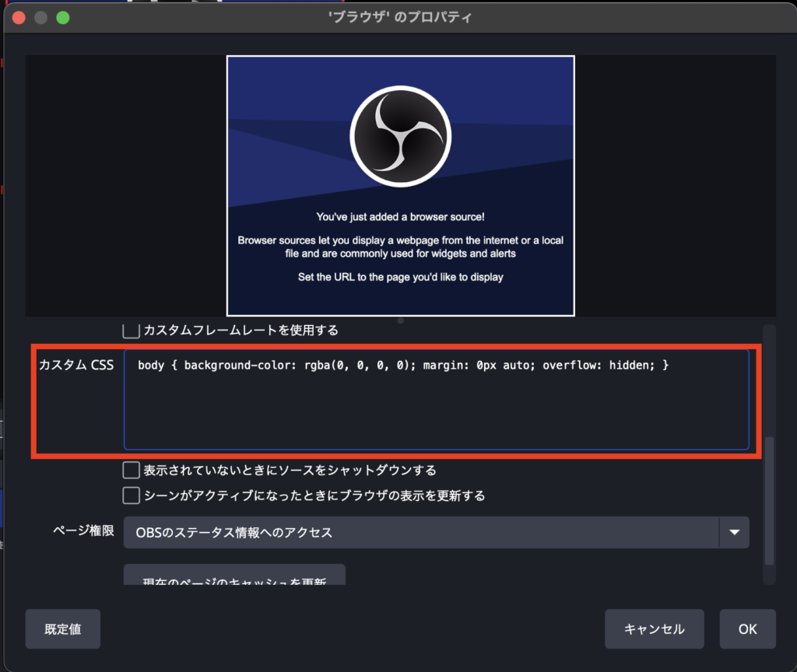Click the browser source preview image

(x=401, y=186)
